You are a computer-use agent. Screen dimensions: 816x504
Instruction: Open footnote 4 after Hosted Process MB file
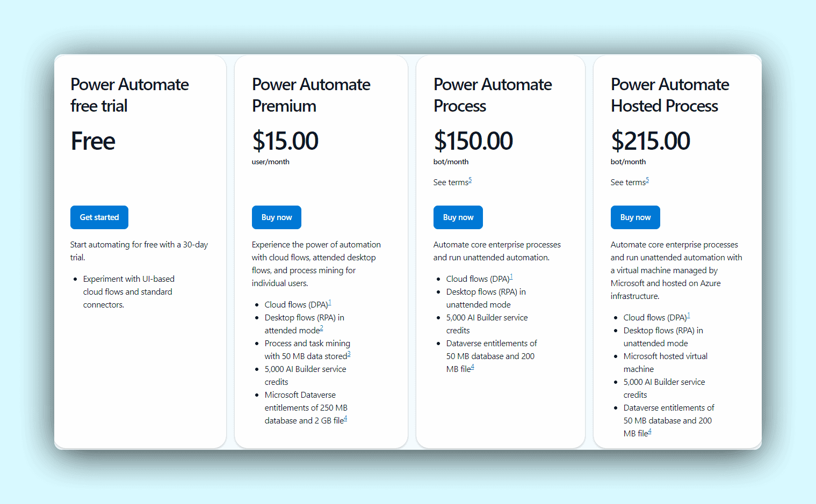[650, 432]
